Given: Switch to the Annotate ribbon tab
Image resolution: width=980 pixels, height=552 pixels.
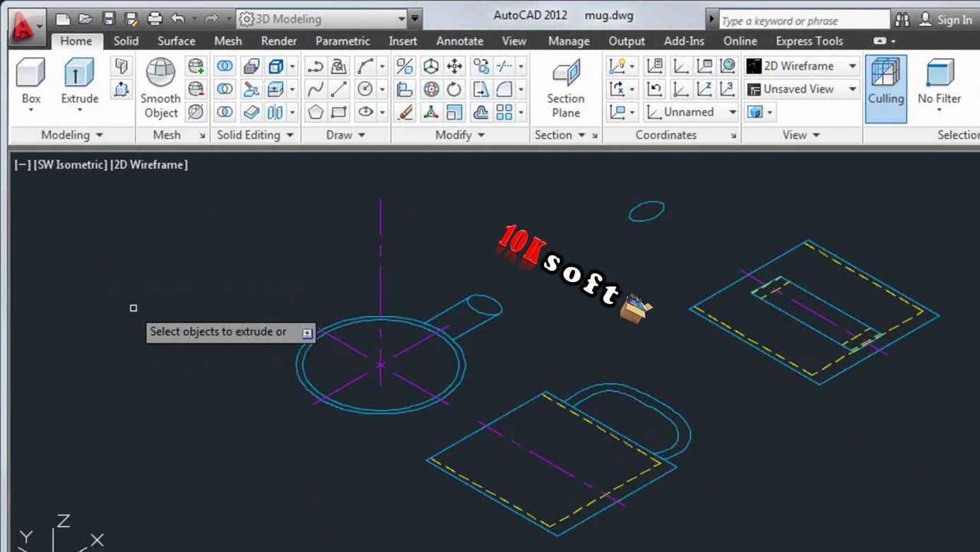Looking at the screenshot, I should click(460, 41).
